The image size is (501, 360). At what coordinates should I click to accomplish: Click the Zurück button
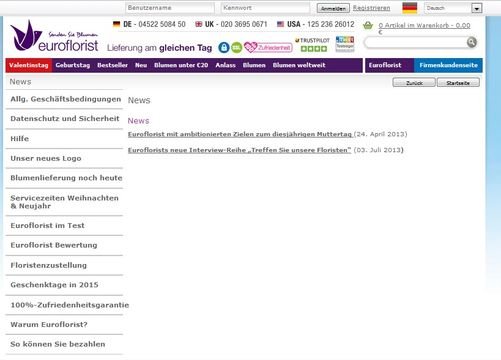point(414,83)
